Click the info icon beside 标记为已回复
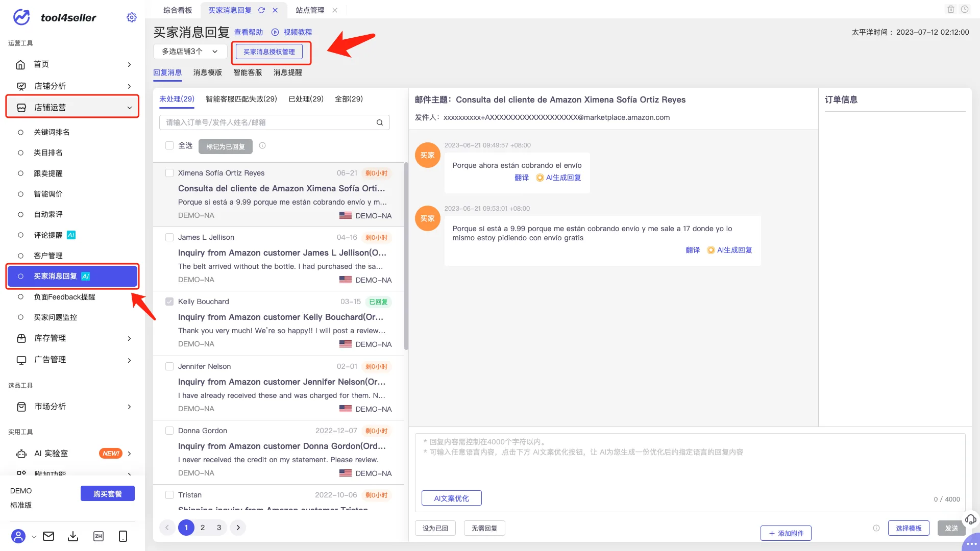Viewport: 980px width, 551px height. pyautogui.click(x=262, y=146)
